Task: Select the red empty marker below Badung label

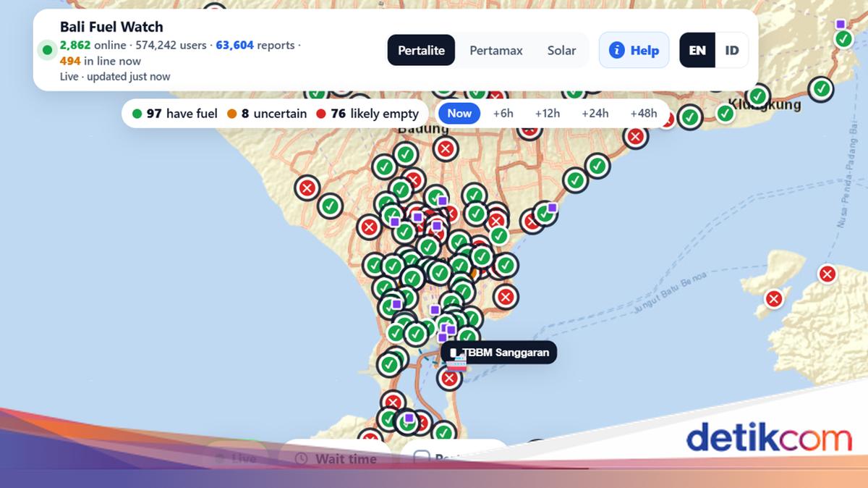Action: click(446, 149)
